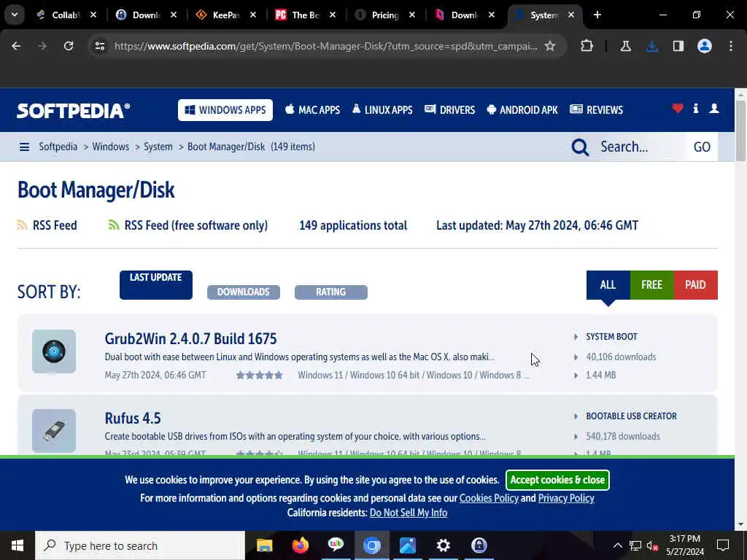The width and height of the screenshot is (747, 560).
Task: Open Settings gear in taskbar
Action: pos(443,545)
